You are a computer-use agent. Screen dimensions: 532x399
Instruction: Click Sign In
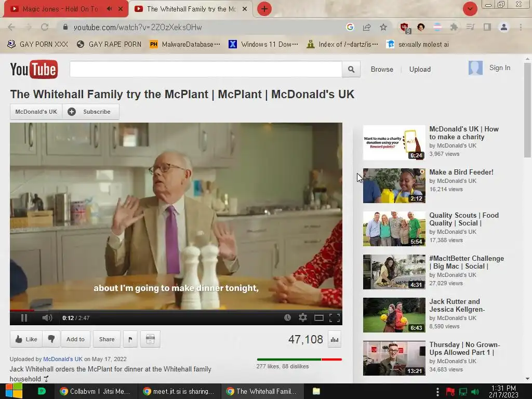[499, 68]
